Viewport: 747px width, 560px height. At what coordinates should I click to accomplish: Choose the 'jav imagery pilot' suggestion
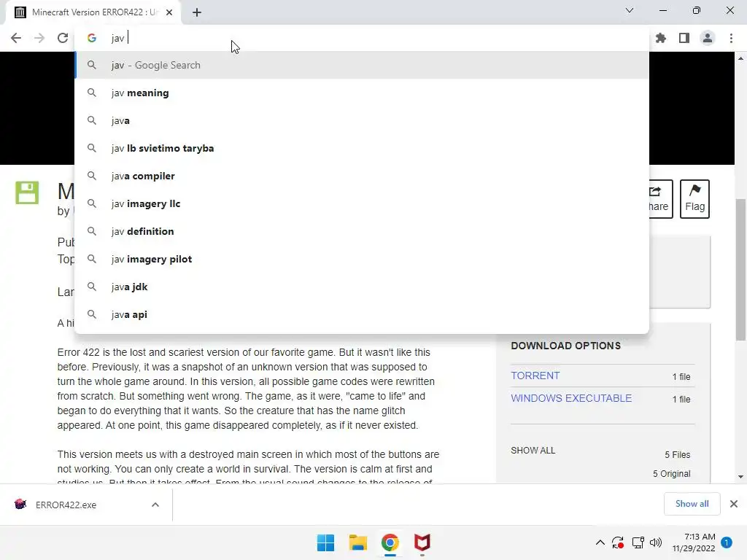pyautogui.click(x=362, y=259)
